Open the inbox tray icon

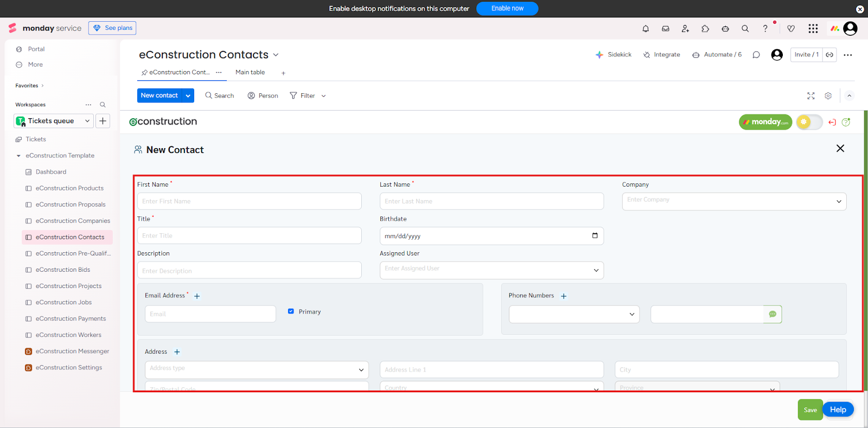point(666,29)
